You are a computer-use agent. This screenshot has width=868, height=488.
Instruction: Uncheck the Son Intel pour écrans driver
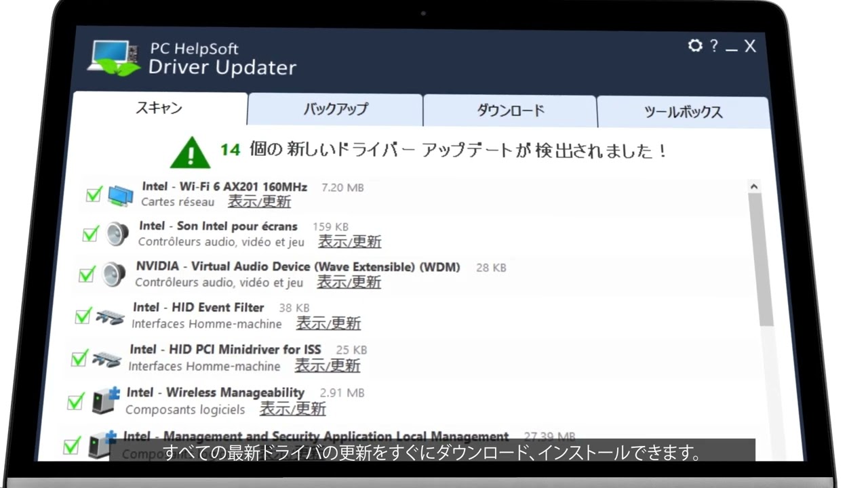coord(90,235)
